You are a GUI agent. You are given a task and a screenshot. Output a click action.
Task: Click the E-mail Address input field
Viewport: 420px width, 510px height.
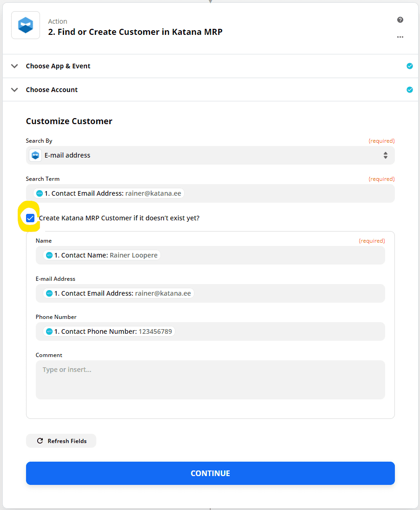click(210, 293)
